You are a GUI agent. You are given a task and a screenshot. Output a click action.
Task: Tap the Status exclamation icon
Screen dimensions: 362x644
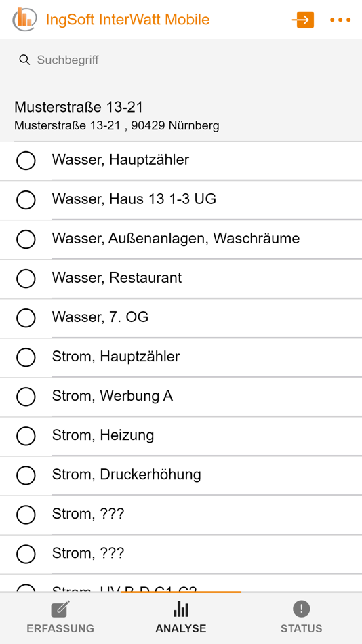tap(301, 608)
